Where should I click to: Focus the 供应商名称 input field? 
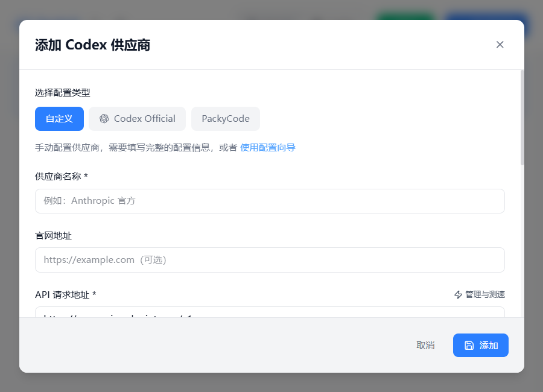click(x=270, y=201)
